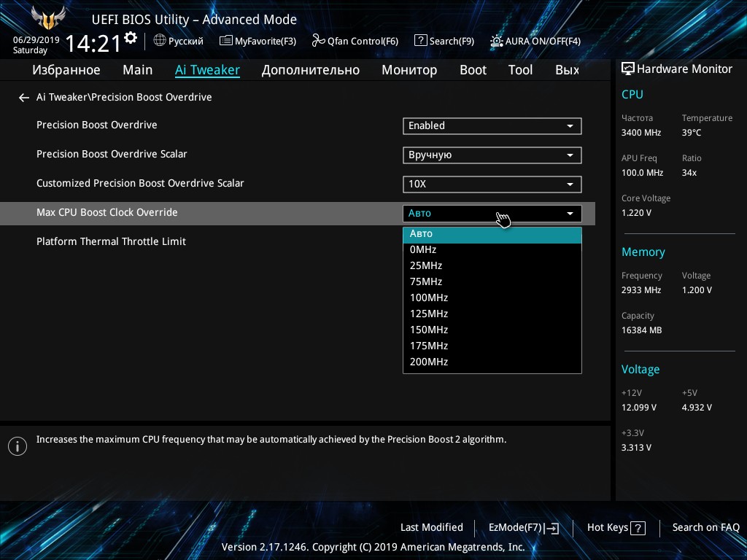The height and width of the screenshot is (560, 747).
Task: Select the 0MHz option
Action: [492, 249]
